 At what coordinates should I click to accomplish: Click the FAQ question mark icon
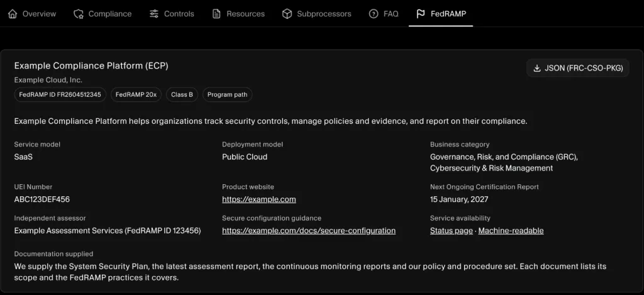point(374,14)
